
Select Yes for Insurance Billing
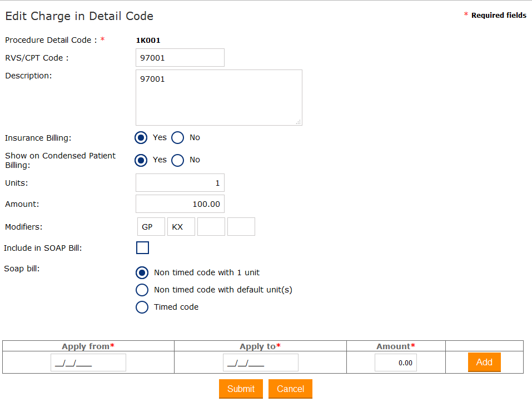pyautogui.click(x=141, y=138)
